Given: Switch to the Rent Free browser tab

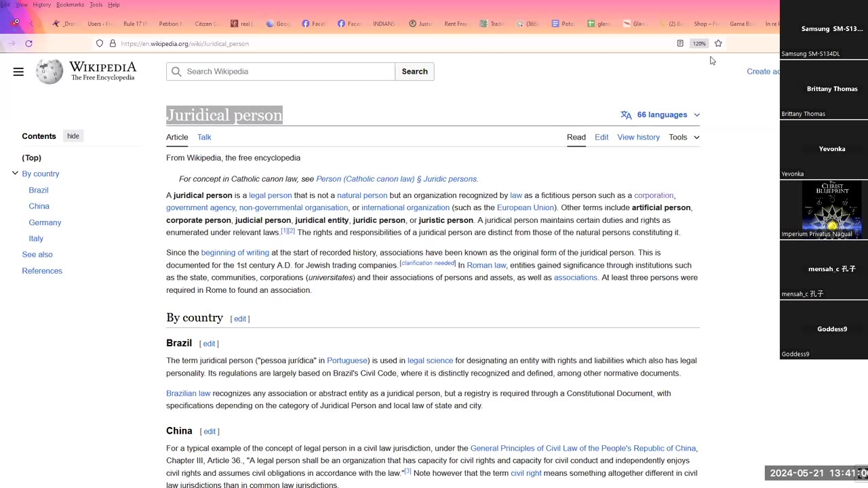Looking at the screenshot, I should (456, 24).
